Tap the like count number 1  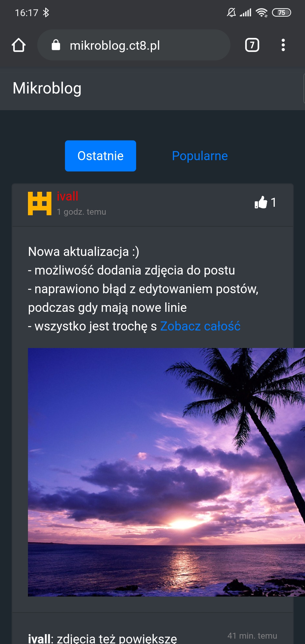(273, 203)
